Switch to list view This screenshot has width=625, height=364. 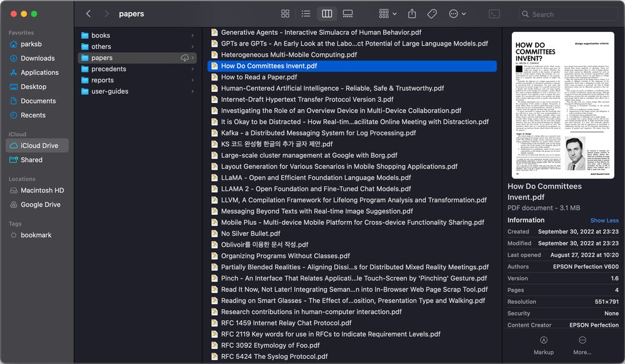306,14
